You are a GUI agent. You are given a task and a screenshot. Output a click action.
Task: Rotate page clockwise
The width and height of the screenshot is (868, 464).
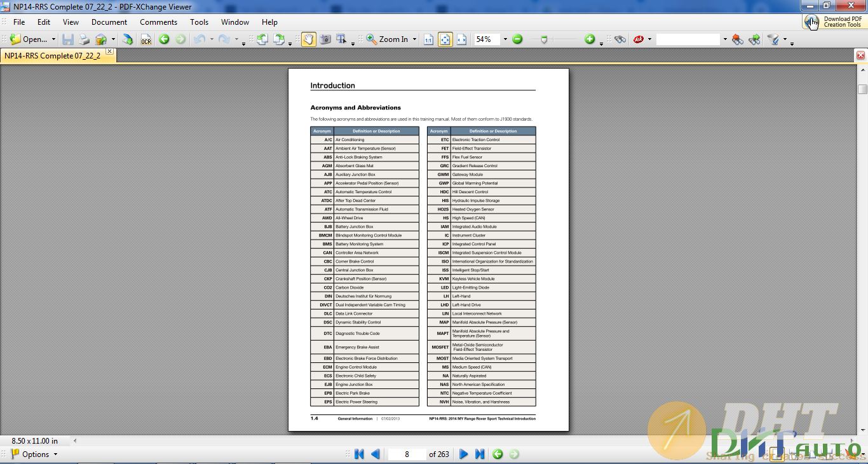click(279, 39)
